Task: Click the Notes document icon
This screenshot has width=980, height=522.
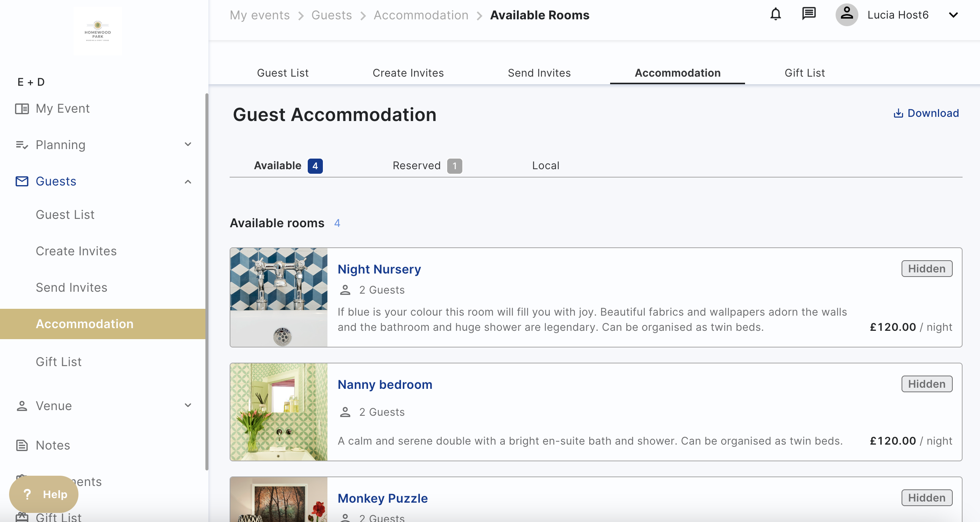Action: [22, 445]
